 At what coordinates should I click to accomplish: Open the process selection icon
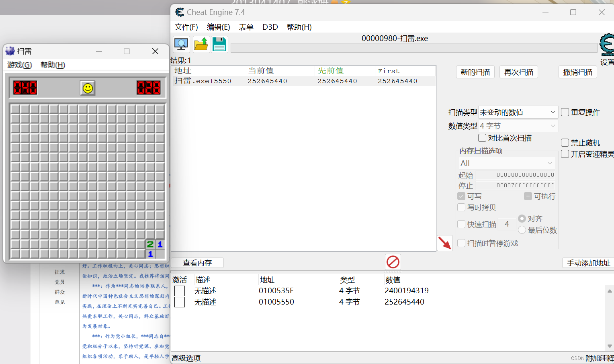coord(181,44)
